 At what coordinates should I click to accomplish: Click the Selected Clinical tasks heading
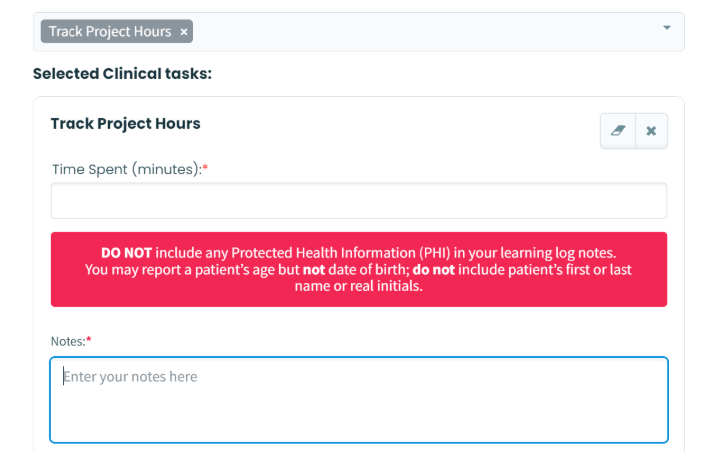tap(122, 74)
